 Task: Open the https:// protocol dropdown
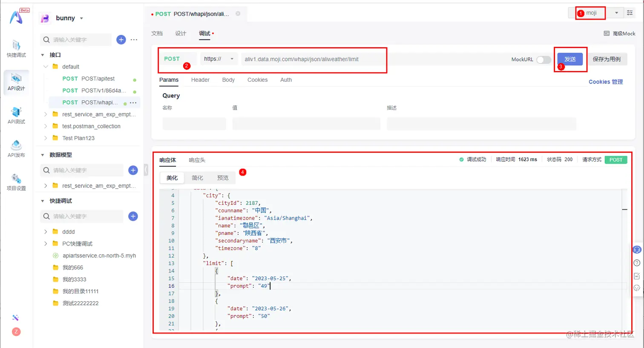click(219, 59)
